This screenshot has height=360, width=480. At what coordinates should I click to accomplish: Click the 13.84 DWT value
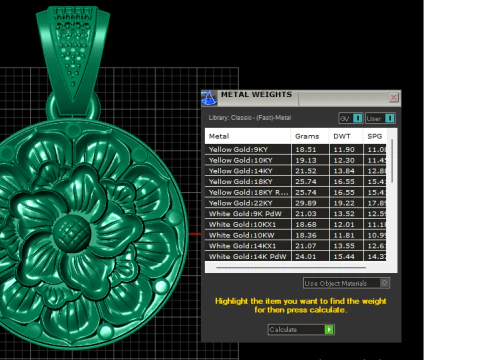tap(344, 171)
